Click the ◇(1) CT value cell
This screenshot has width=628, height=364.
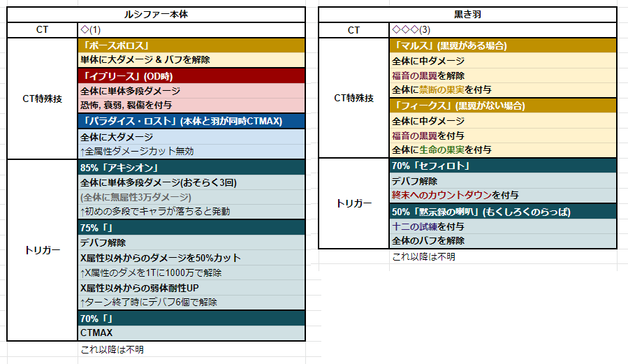pyautogui.click(x=191, y=30)
